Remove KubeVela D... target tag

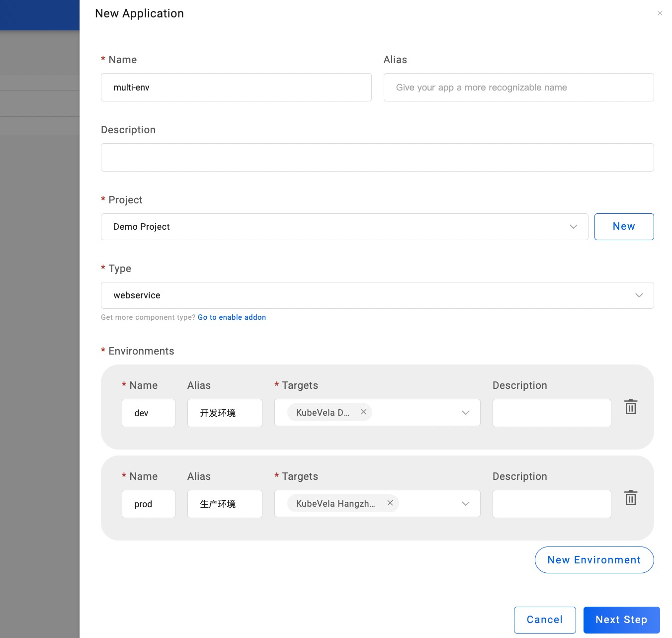[x=363, y=412]
